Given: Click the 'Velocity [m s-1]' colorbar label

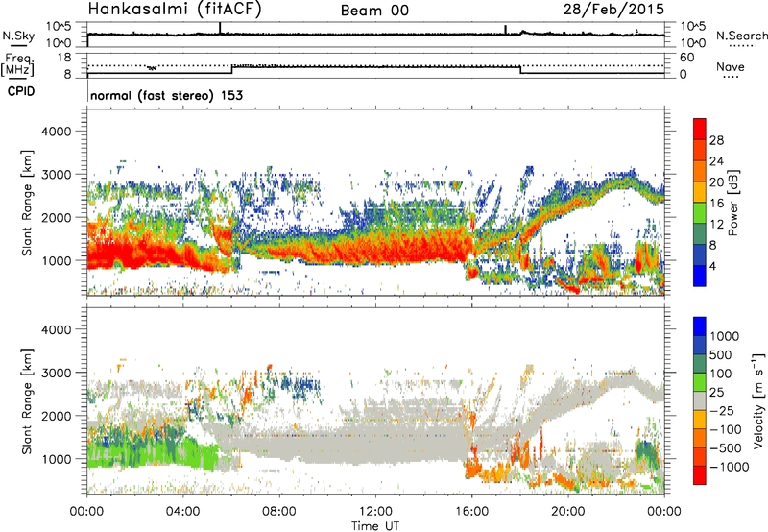Looking at the screenshot, I should [758, 400].
